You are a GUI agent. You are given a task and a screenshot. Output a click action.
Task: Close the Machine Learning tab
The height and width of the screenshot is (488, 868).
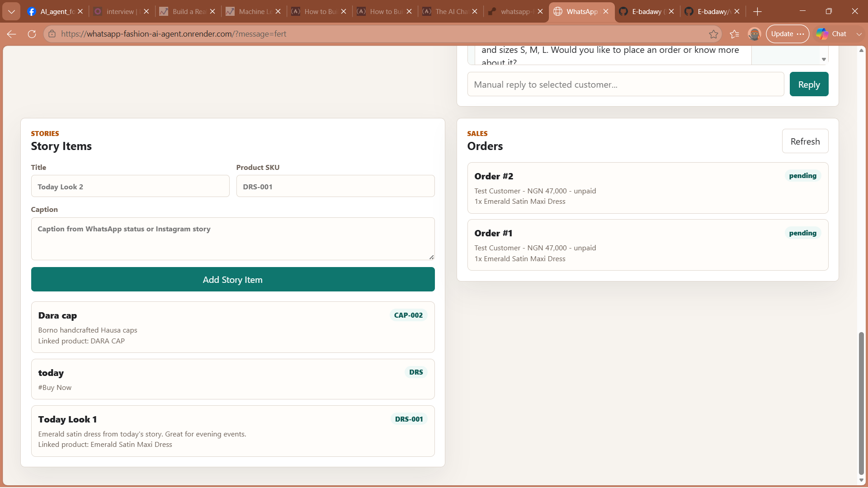[x=278, y=11]
